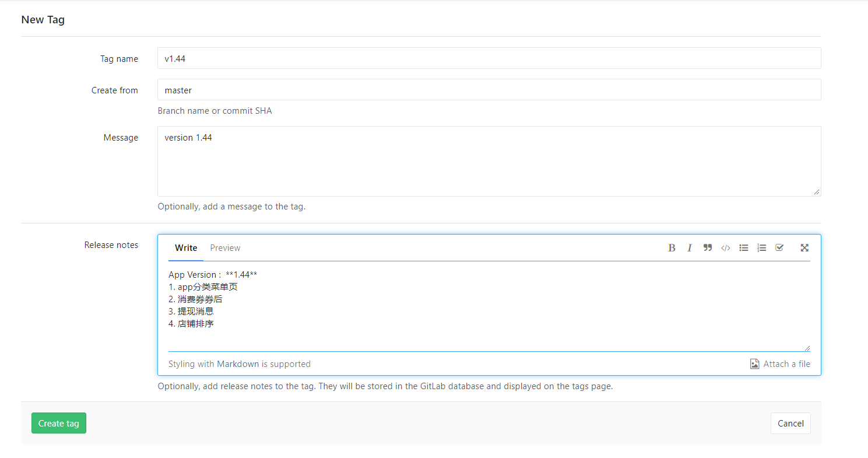The height and width of the screenshot is (458, 868).
Task: Click the line '4. 店铺排序'
Action: click(x=191, y=324)
